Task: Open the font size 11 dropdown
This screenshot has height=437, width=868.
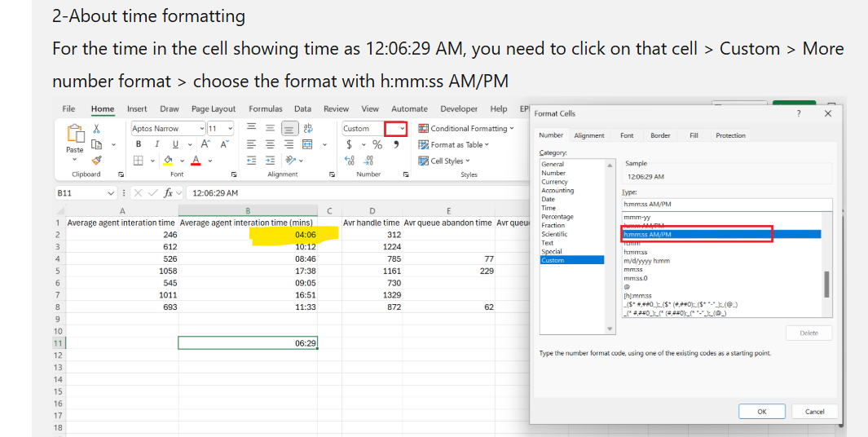Action: pos(231,129)
